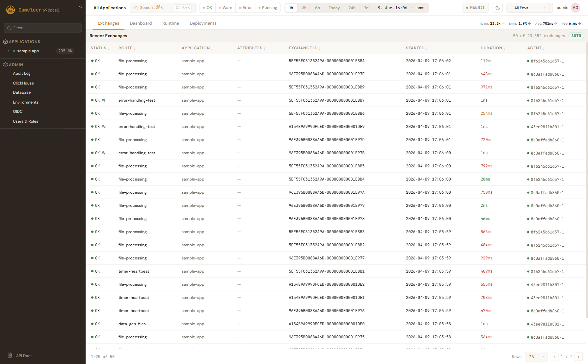Image resolution: width=588 pixels, height=364 pixels.
Task: Open the Rows per page dropdown
Action: [x=536, y=357]
